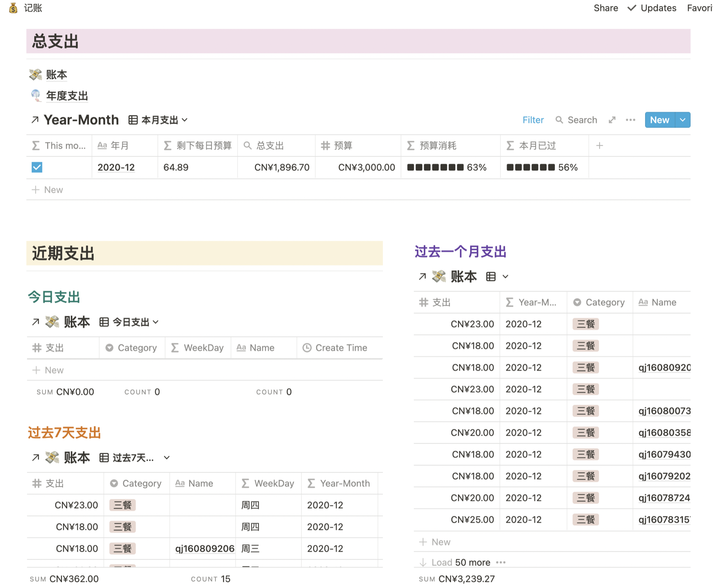Click table view icon beside 过去一个月 账本
713x588 pixels.
491,277
